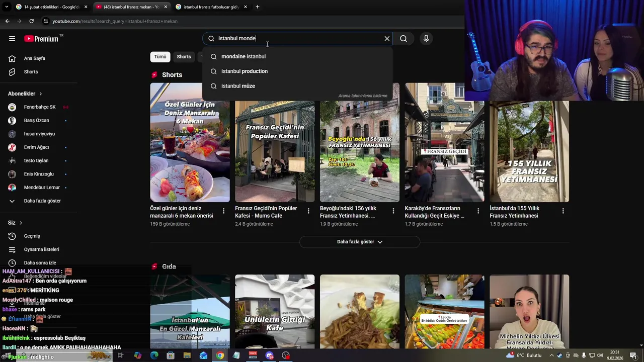Open options for "Beyoğlu'ndaki 156 yıllık" short
This screenshot has width=644, height=362.
pyautogui.click(x=393, y=211)
